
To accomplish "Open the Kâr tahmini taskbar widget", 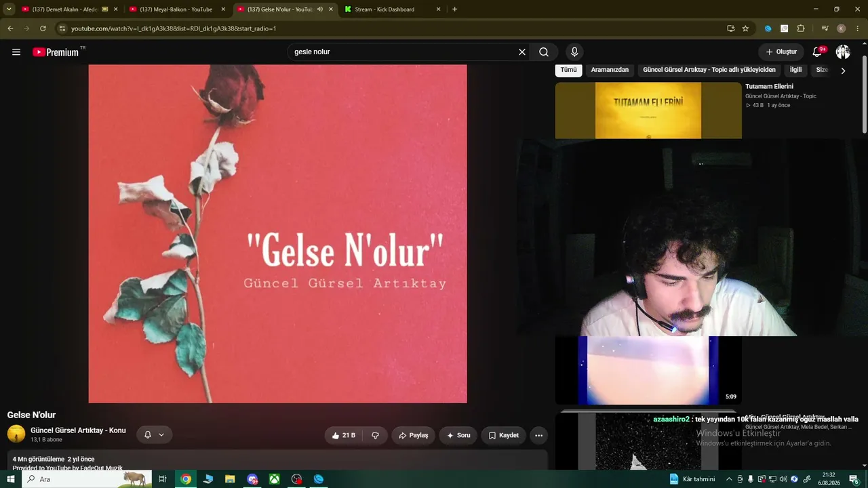I will pos(692,479).
